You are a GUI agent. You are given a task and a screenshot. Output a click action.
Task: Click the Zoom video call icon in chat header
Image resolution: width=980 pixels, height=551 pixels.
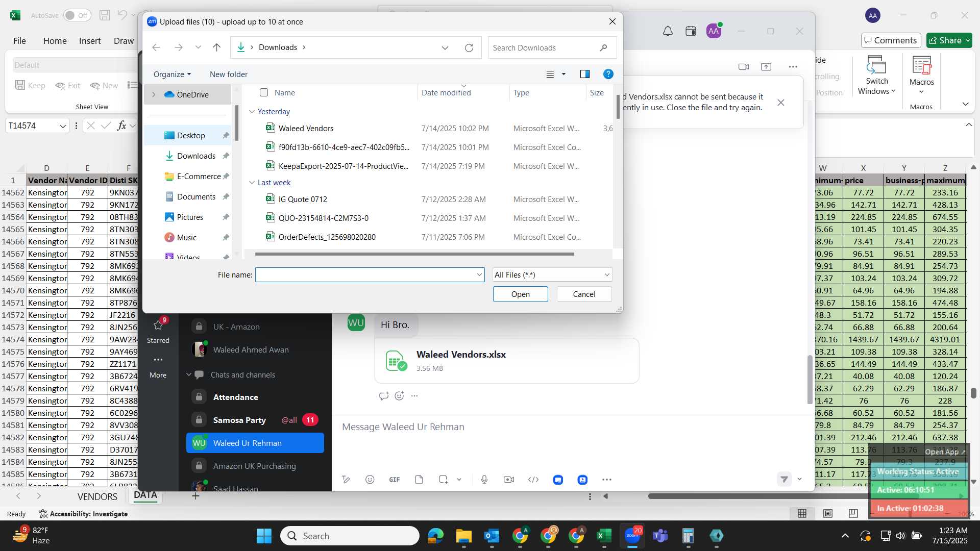pos(744,67)
